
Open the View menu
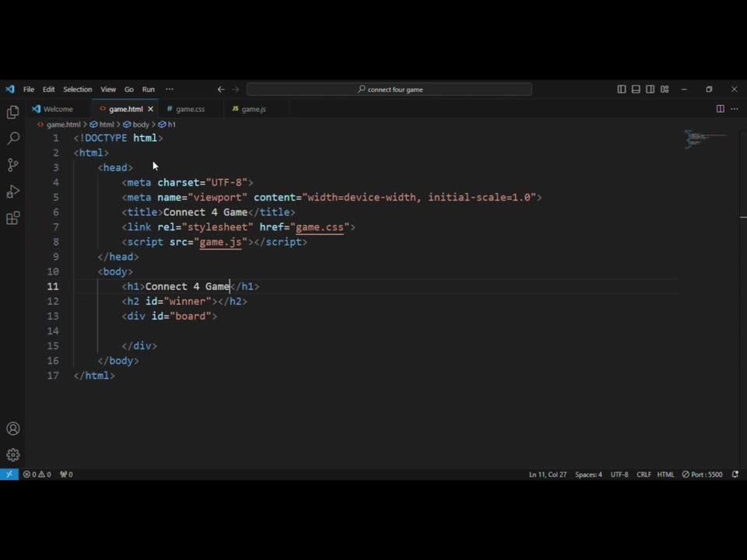coord(108,89)
